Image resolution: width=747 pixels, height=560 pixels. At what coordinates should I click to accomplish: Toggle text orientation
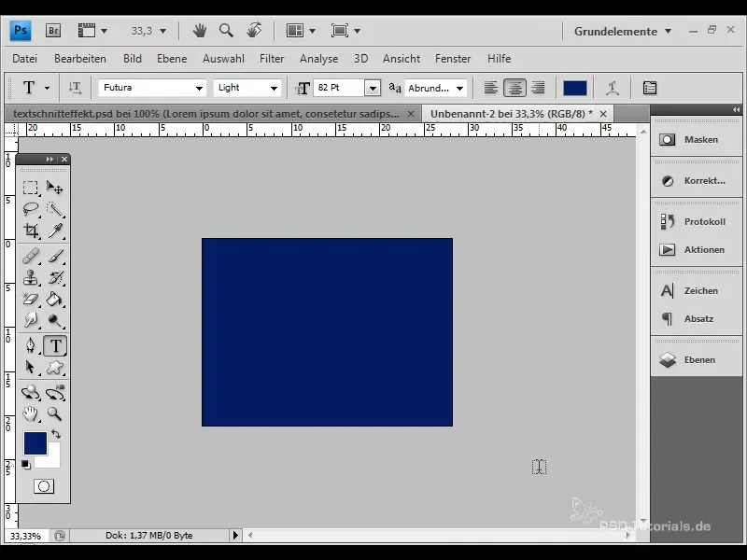(75, 88)
